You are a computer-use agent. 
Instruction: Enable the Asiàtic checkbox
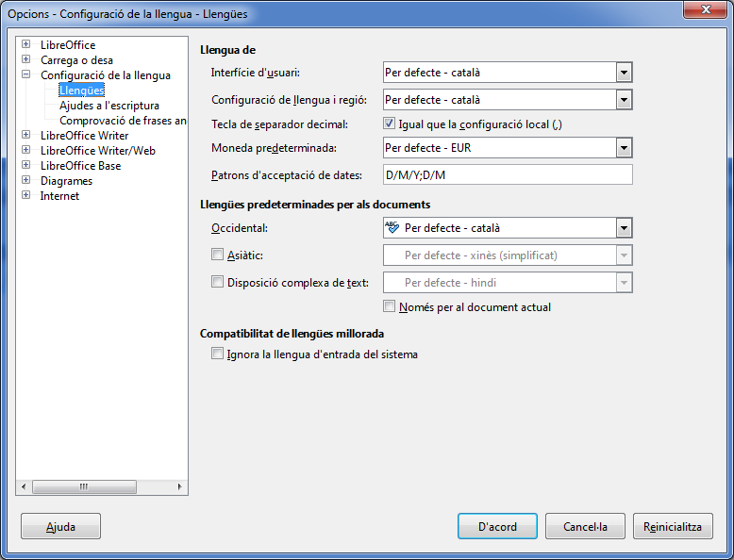218,255
